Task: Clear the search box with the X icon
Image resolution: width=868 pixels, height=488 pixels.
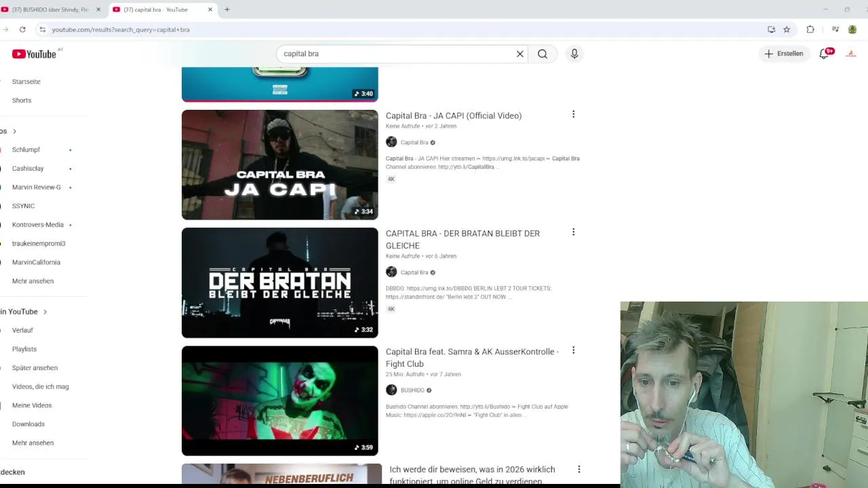Action: click(520, 54)
